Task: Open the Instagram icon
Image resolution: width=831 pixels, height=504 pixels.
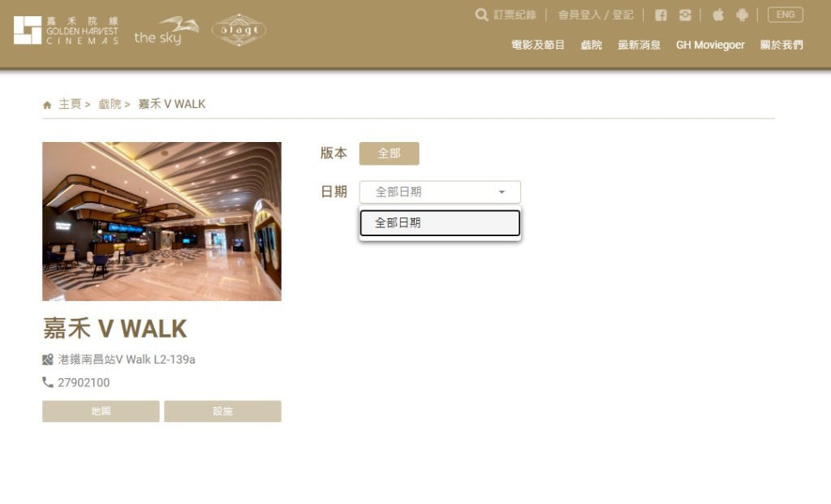Action: click(685, 15)
